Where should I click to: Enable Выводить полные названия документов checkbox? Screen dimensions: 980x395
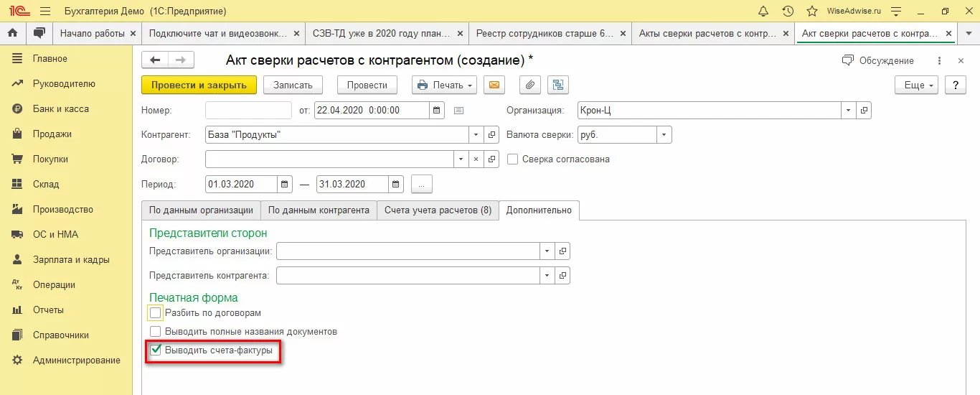[x=155, y=331]
